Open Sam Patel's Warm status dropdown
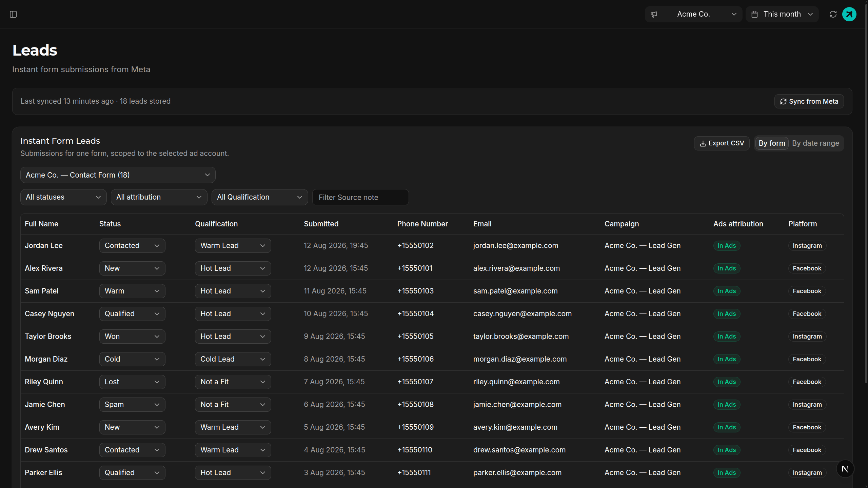This screenshot has width=868, height=488. point(132,291)
